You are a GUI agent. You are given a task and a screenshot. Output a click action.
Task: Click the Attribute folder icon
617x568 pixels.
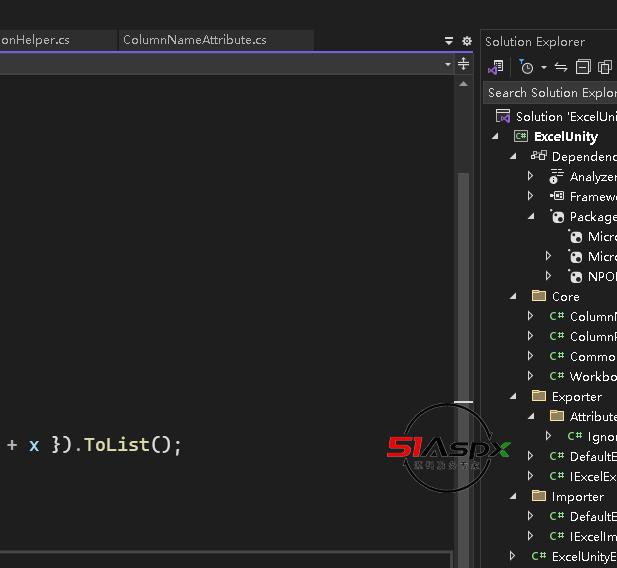(557, 416)
